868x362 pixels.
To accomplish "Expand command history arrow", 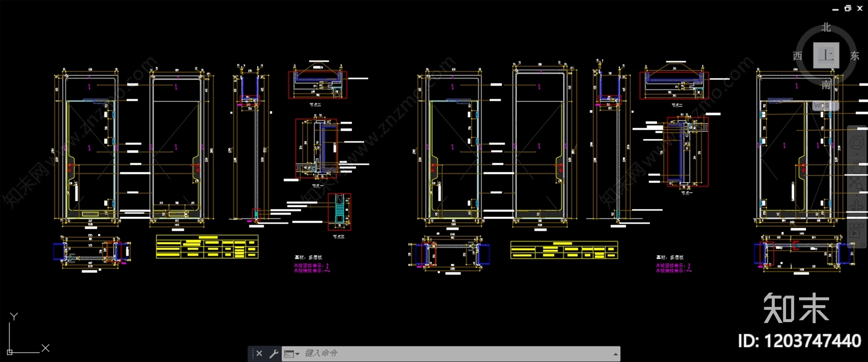I will pyautogui.click(x=615, y=354).
